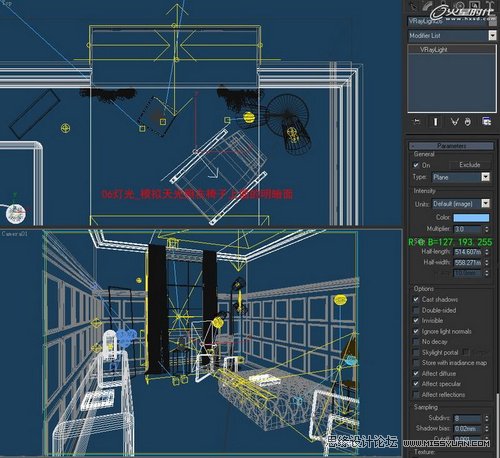The height and width of the screenshot is (458, 500).
Task: Click the Shadow bias field
Action: pos(467,429)
